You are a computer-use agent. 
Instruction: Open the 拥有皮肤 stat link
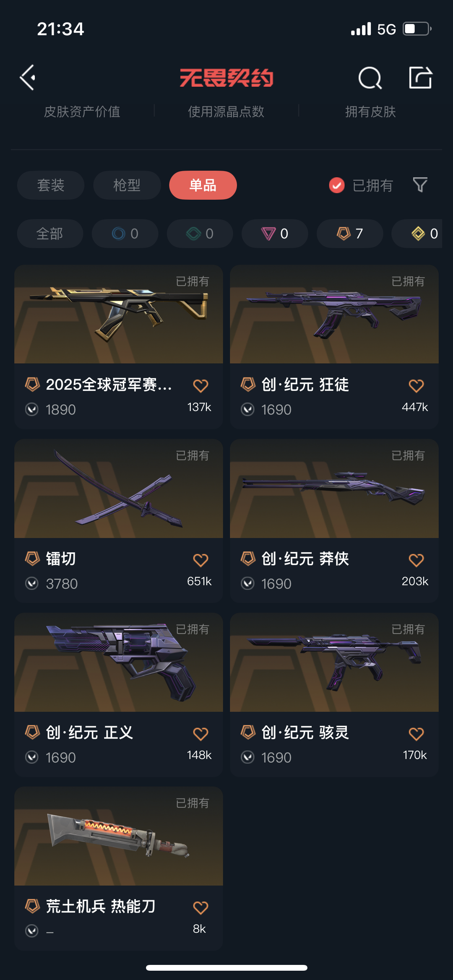370,112
